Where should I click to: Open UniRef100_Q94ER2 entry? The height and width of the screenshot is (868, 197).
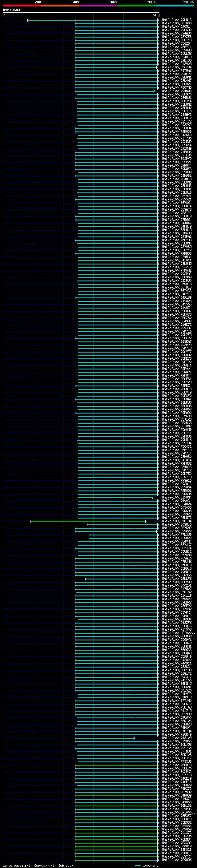tap(177, 74)
